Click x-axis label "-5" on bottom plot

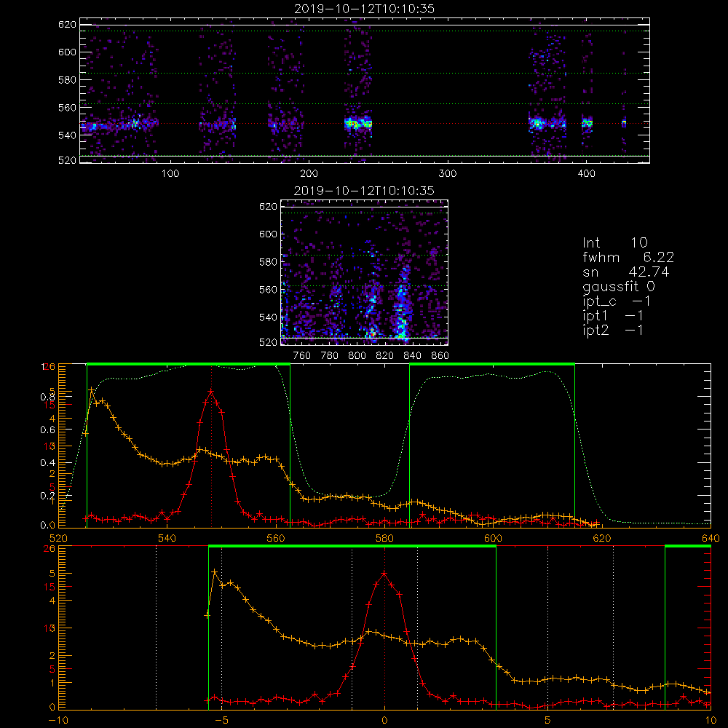(222, 720)
